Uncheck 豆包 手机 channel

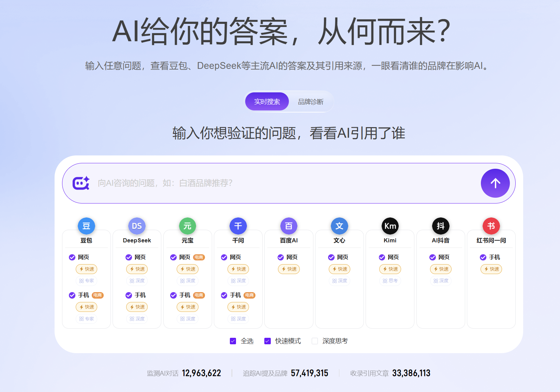pyautogui.click(x=72, y=295)
